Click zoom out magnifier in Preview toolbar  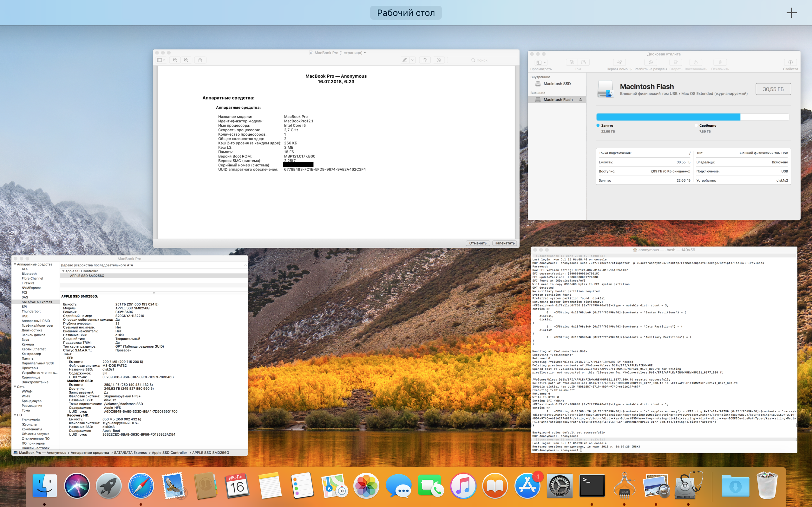coord(175,60)
